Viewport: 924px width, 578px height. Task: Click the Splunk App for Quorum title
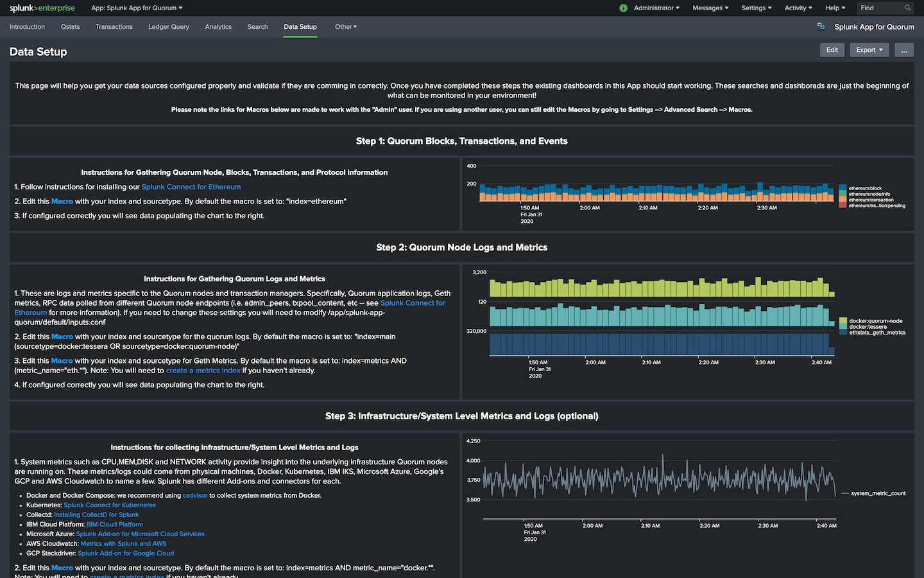point(874,27)
